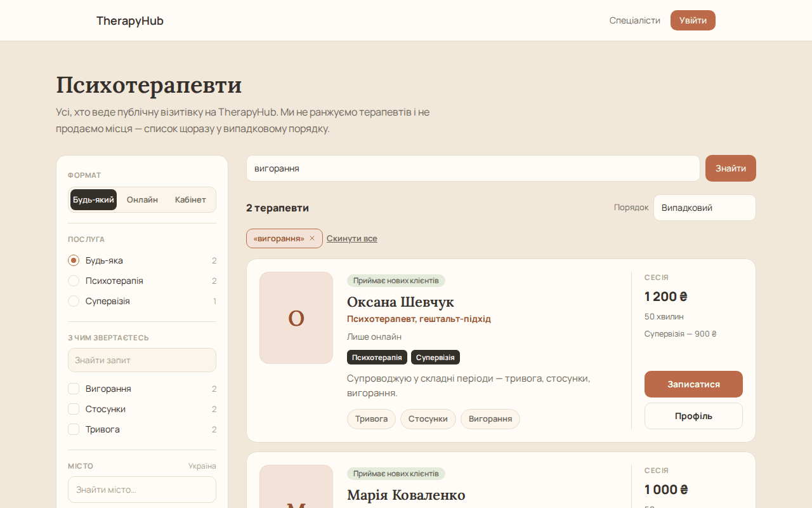Click the "Супервізія — 900 ₴" price line
812x508 pixels.
(681, 333)
